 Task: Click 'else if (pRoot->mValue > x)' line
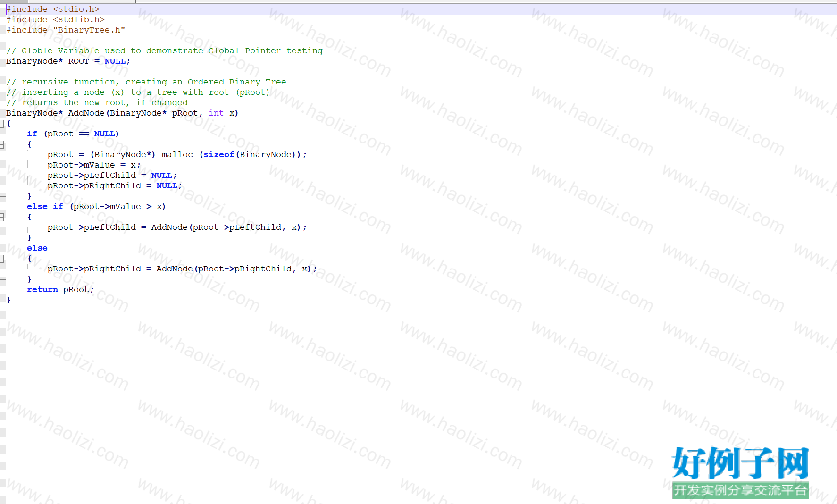click(x=96, y=207)
